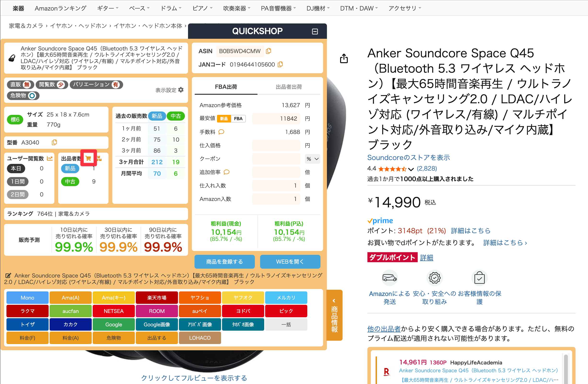Select the 新品 filter in sales history
The image size is (588, 384).
click(x=157, y=116)
